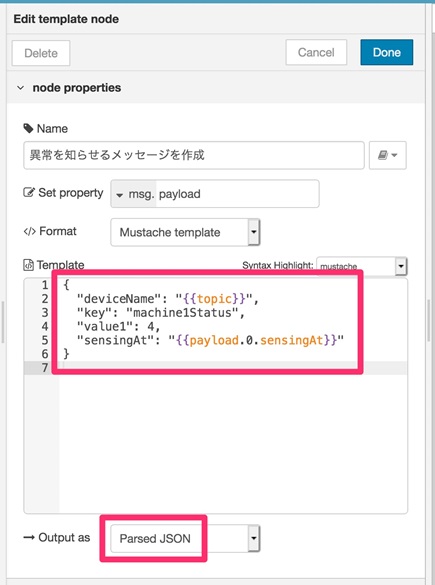435x585 pixels.
Task: Click the payload property input field
Action: pyautogui.click(x=238, y=194)
